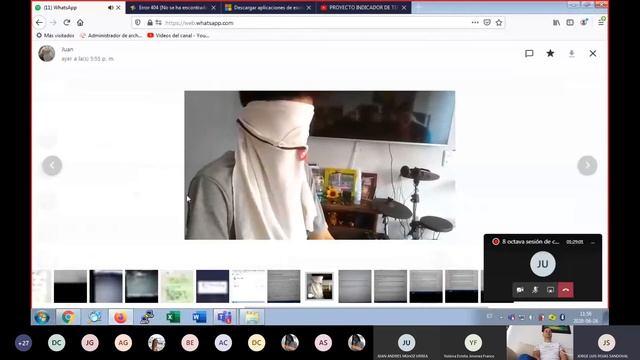Image resolution: width=640 pixels, height=360 pixels.
Task: Open page actions three-dot menu in address bar
Action: 475,22
